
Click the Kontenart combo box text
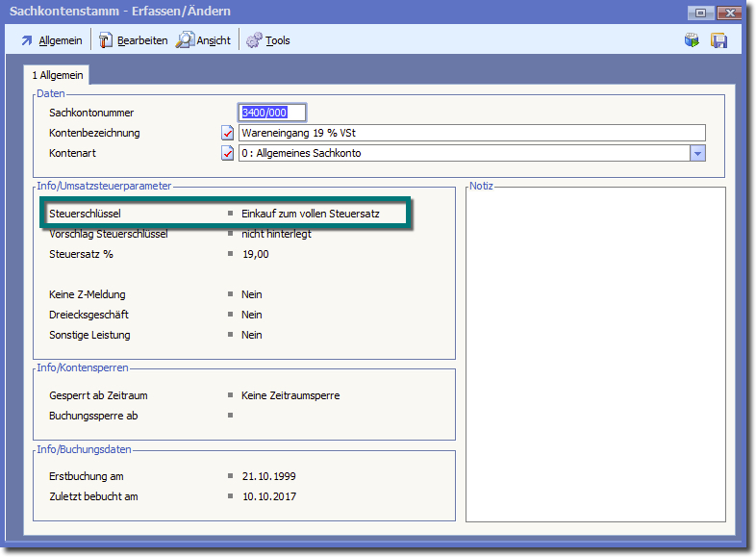coord(462,153)
